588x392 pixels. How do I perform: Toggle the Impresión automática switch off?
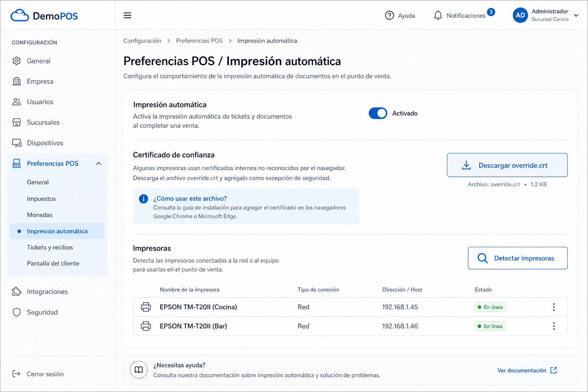[378, 113]
